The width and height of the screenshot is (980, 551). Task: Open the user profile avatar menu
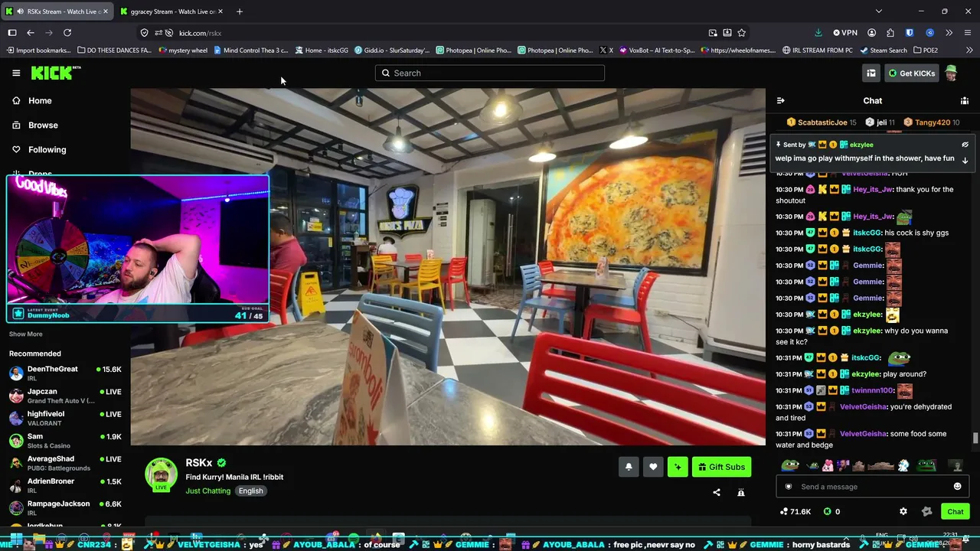tap(951, 73)
